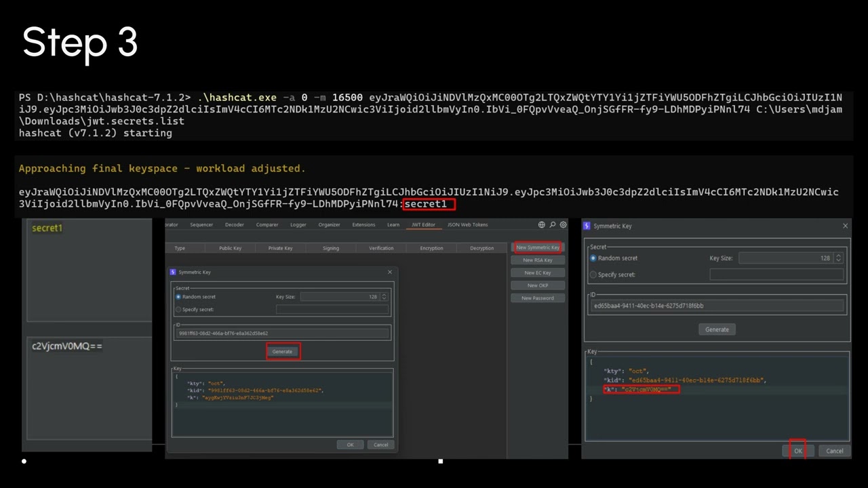Click "kty": "oct" line in right Key area
This screenshot has height=488, width=868.
(626, 371)
